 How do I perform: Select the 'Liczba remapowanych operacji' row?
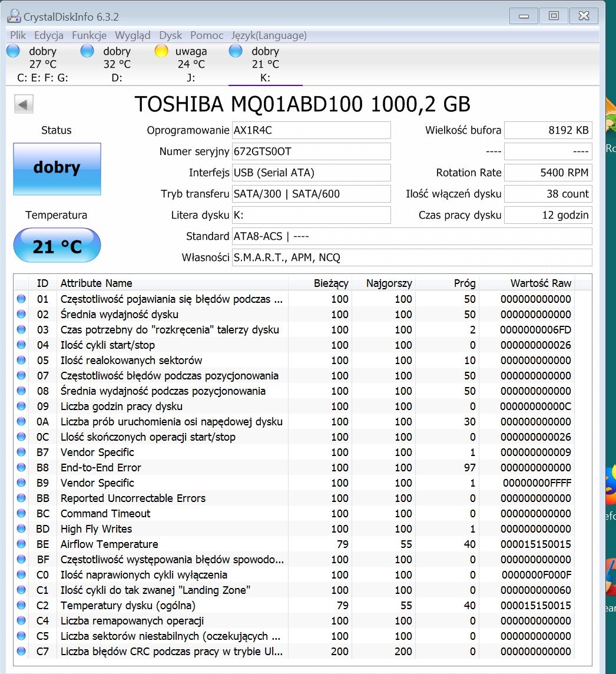point(294,621)
